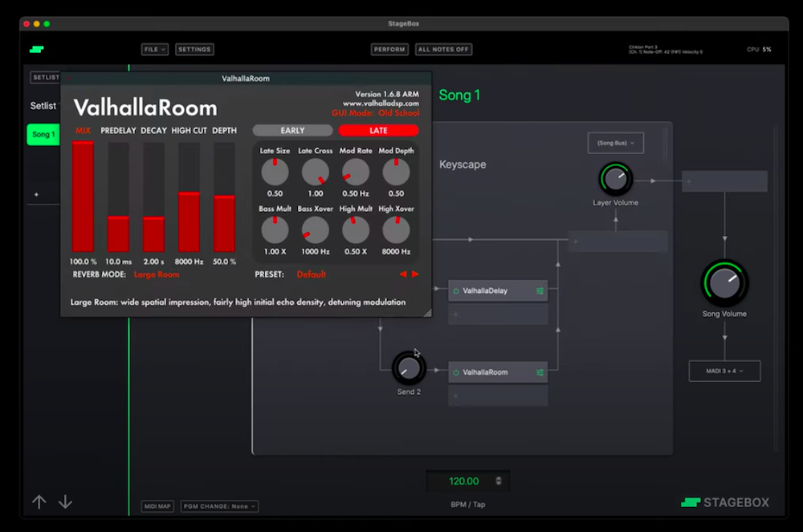Image resolution: width=803 pixels, height=532 pixels.
Task: Click the HIGH CUT slider bar
Action: (x=189, y=197)
